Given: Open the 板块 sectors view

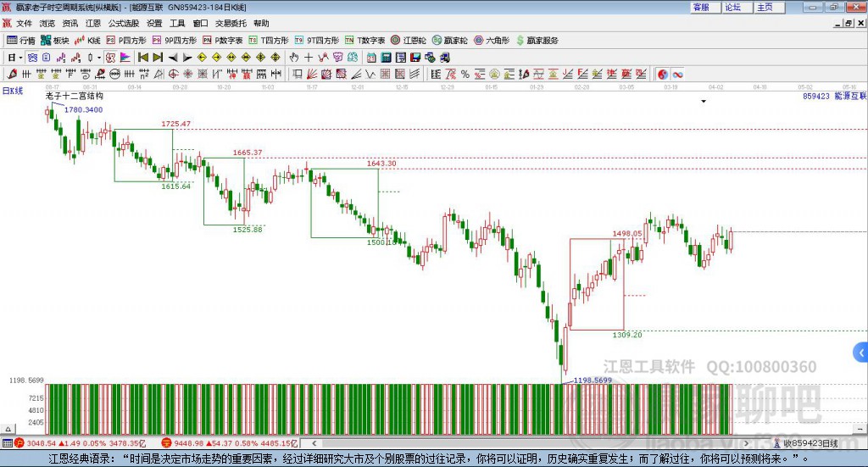Looking at the screenshot, I should (x=55, y=41).
